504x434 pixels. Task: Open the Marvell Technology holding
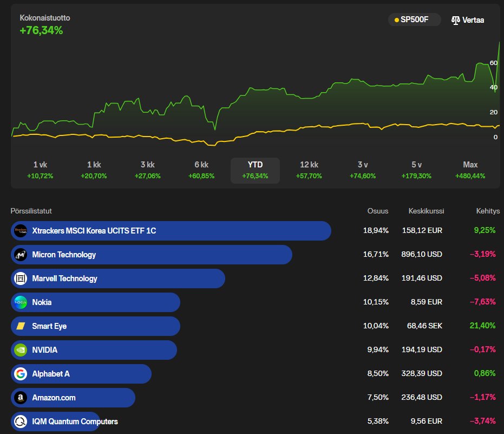tap(118, 278)
